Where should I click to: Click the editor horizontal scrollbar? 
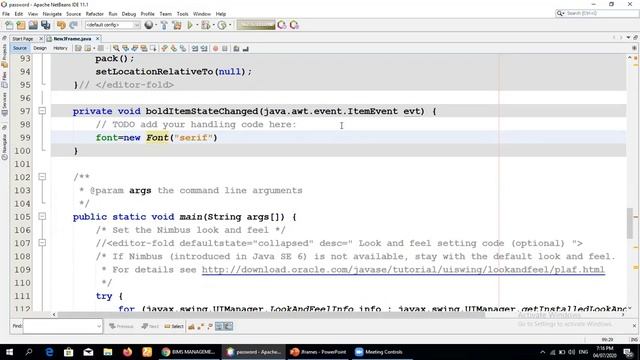pyautogui.click(x=271, y=315)
